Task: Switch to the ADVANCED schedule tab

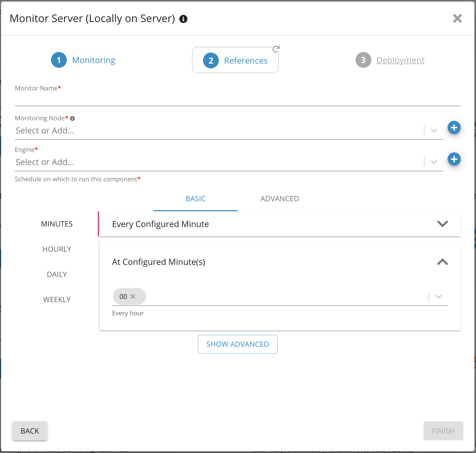Action: [280, 199]
